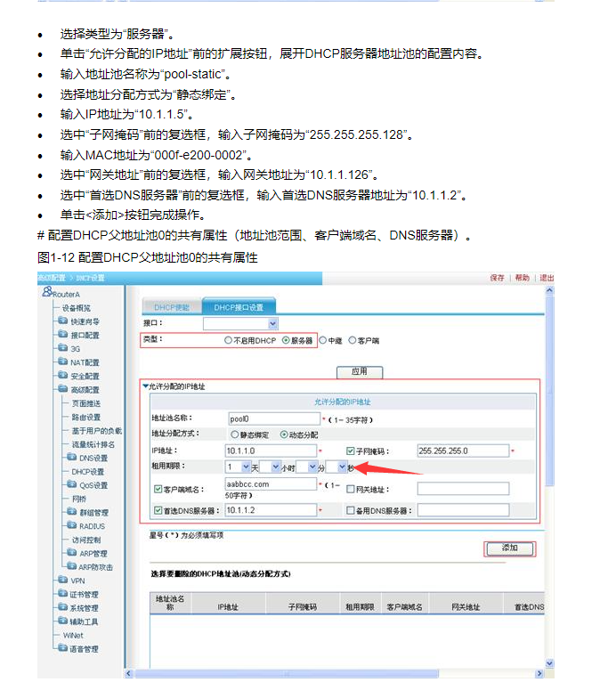Click the subnet mask field 255.255.255.0

pos(463,451)
